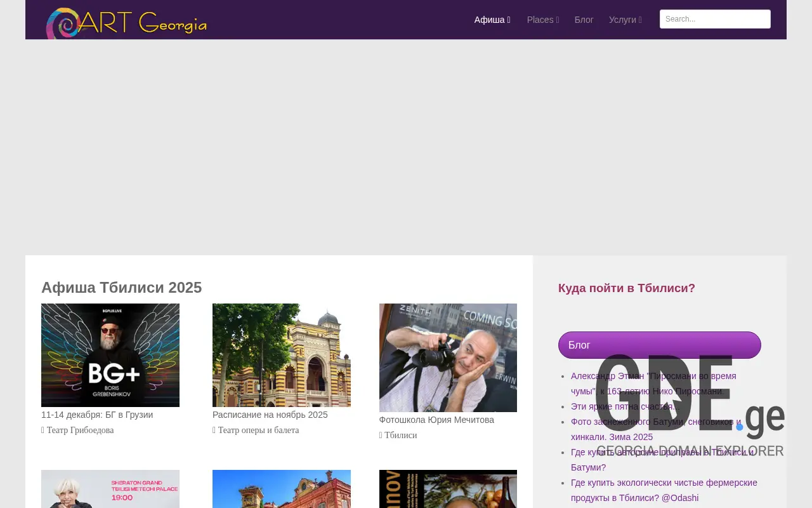Open 'Расписание на ноябрь 2025'
The width and height of the screenshot is (812, 508).
click(x=270, y=415)
